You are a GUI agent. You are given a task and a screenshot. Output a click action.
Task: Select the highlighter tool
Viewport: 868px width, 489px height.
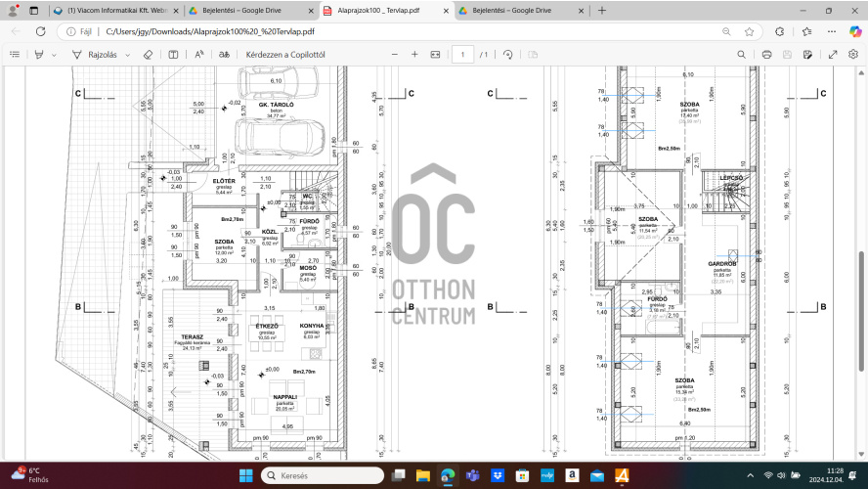point(39,54)
